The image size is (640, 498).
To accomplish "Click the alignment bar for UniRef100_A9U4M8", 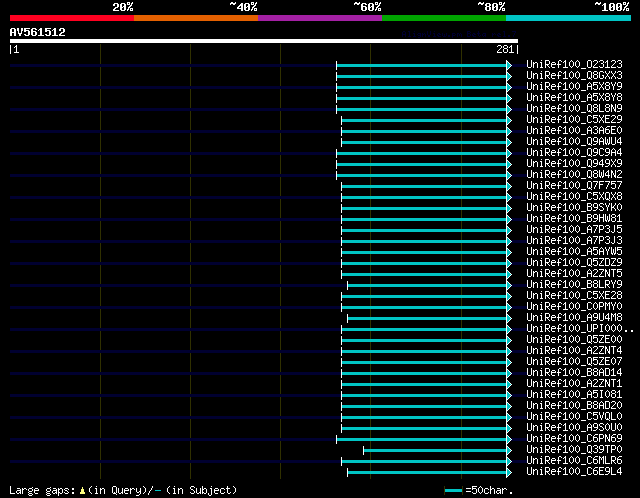I will (427, 318).
